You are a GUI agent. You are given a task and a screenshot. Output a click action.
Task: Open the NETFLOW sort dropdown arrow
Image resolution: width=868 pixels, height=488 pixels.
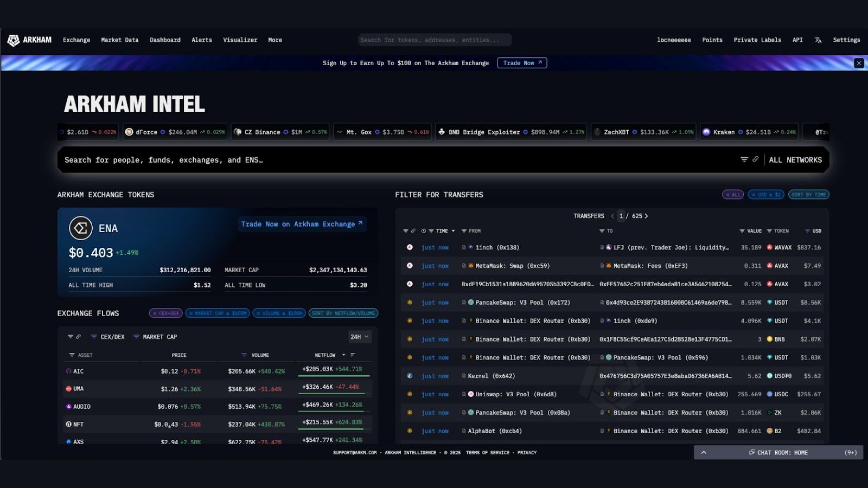coord(343,355)
